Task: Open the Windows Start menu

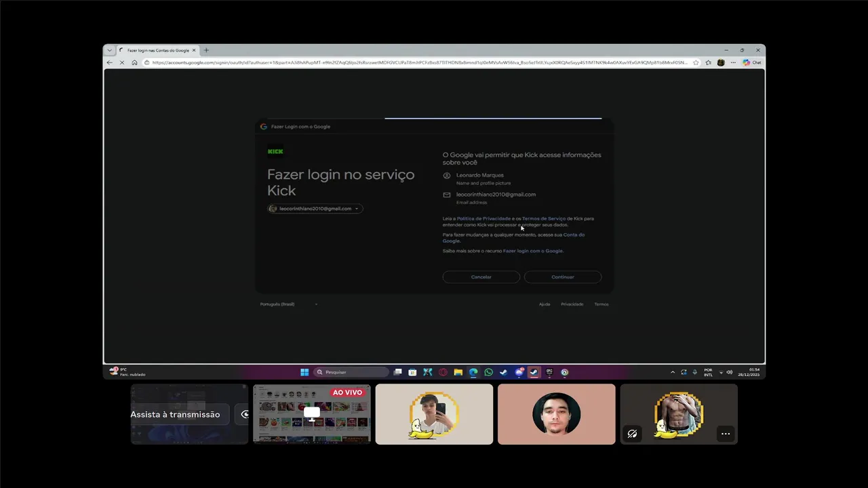Action: click(x=304, y=372)
